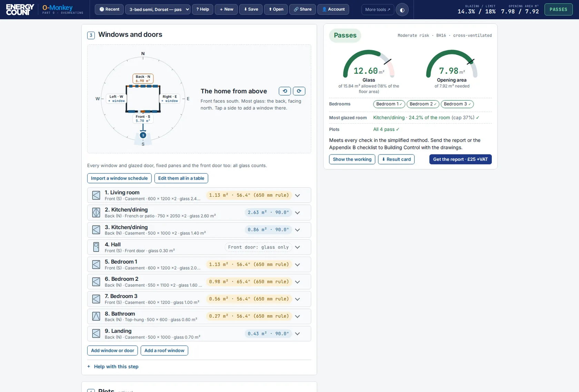
Task: Click Add a roof window
Action: pyautogui.click(x=164, y=351)
